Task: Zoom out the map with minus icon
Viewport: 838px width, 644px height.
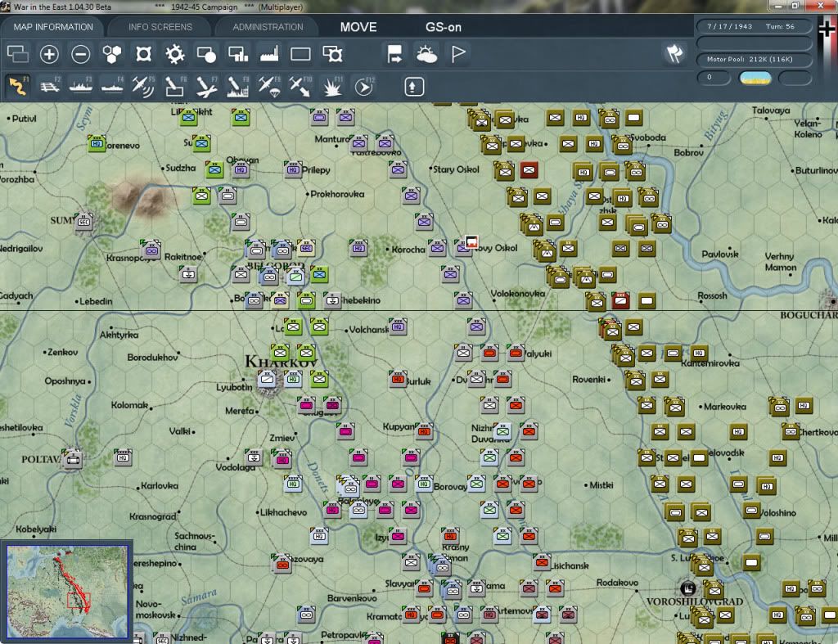Action: [81, 54]
